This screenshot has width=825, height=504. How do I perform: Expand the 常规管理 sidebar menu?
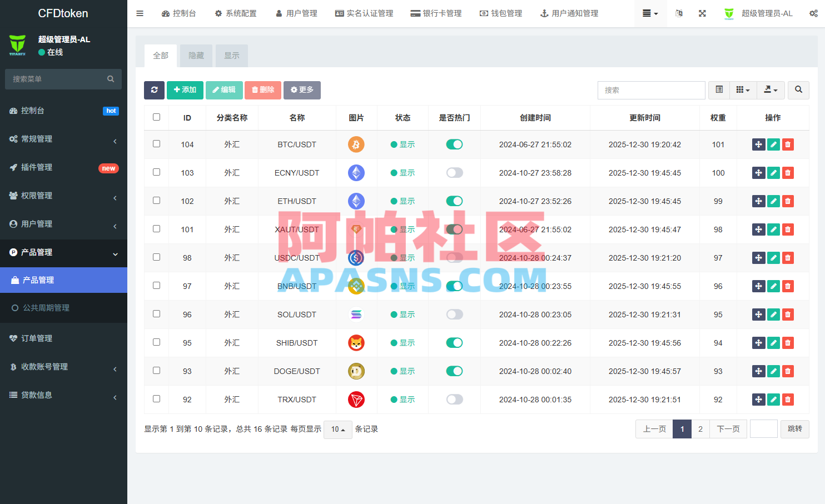(x=63, y=139)
